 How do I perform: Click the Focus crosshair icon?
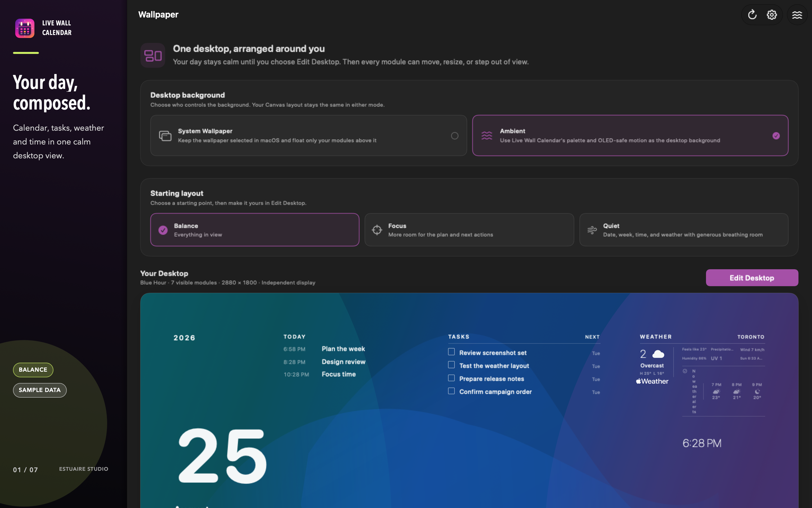click(x=377, y=230)
